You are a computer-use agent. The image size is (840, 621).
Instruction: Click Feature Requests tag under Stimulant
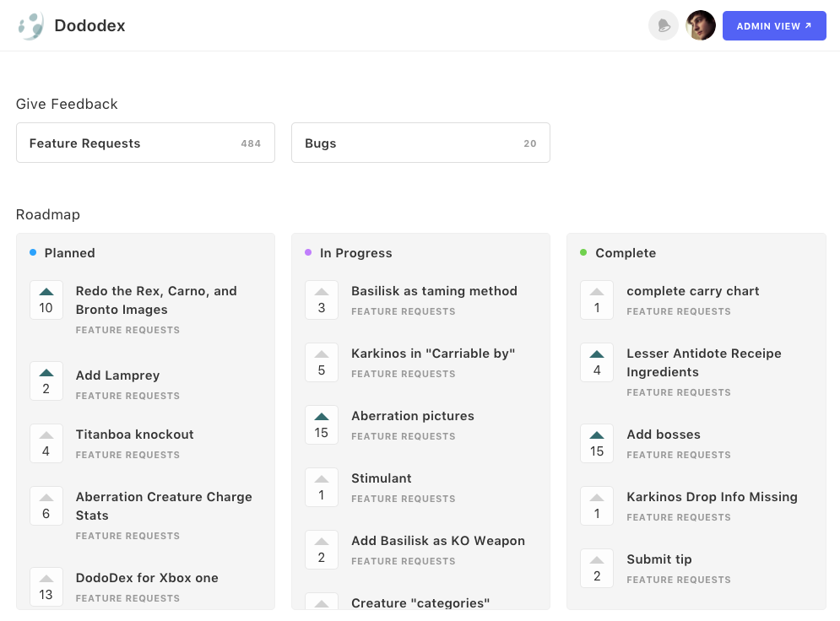(x=403, y=499)
